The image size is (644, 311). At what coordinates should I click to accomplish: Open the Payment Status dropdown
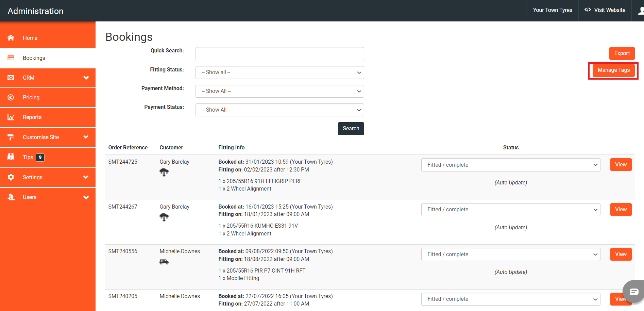(279, 110)
